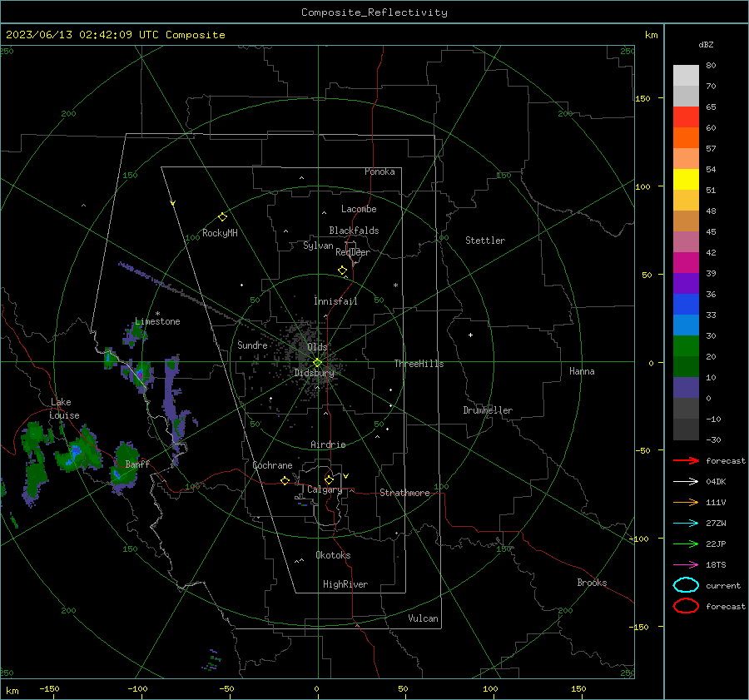This screenshot has width=749, height=700.
Task: Click the Composite_Reflectivity title
Action: pyautogui.click(x=374, y=12)
